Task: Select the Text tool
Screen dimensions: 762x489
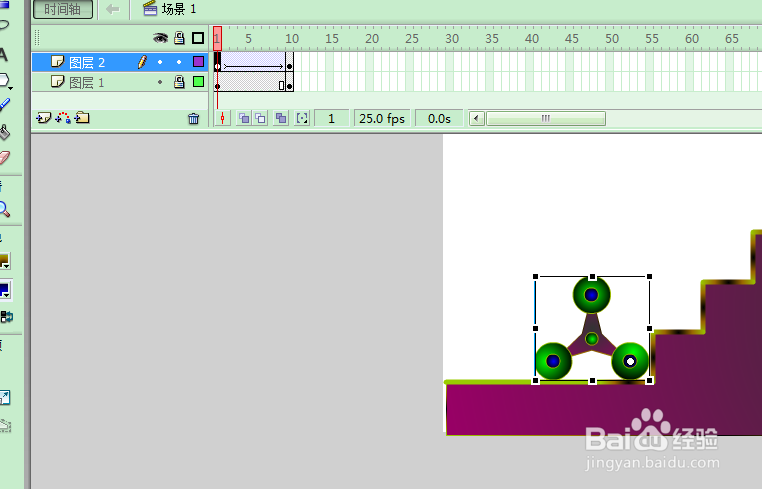Action: point(4,54)
